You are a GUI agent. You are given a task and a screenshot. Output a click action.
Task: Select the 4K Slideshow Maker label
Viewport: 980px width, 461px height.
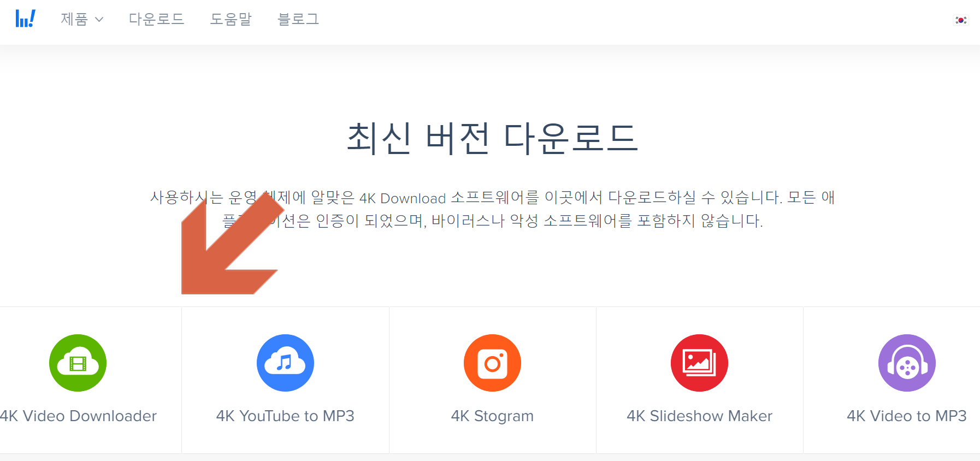(699, 416)
